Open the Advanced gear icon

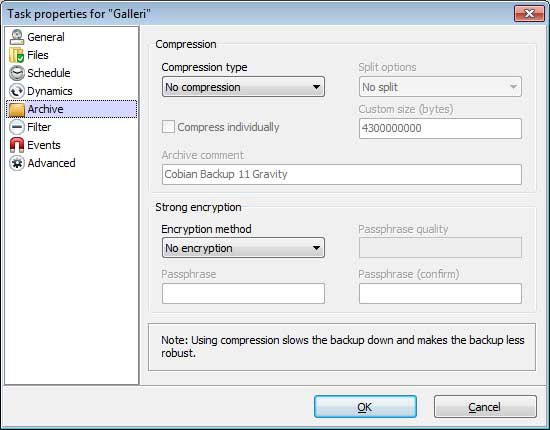[17, 163]
